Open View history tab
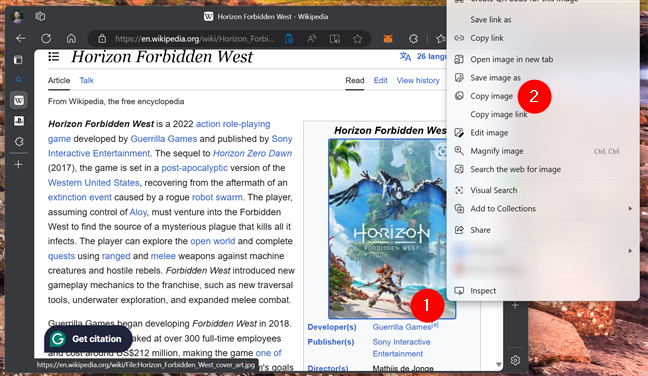This screenshot has width=648, height=376. pos(418,80)
